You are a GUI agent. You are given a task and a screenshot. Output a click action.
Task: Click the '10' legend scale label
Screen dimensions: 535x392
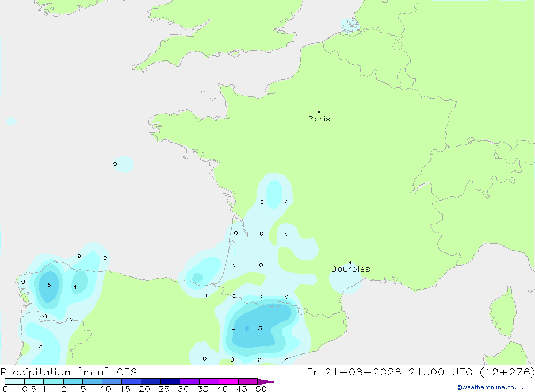(106, 389)
